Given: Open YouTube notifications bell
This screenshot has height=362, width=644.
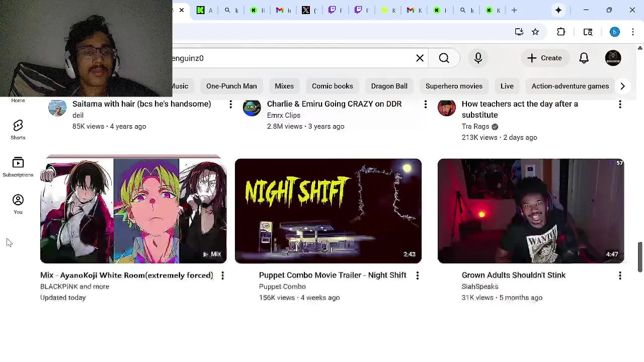Looking at the screenshot, I should pyautogui.click(x=584, y=58).
